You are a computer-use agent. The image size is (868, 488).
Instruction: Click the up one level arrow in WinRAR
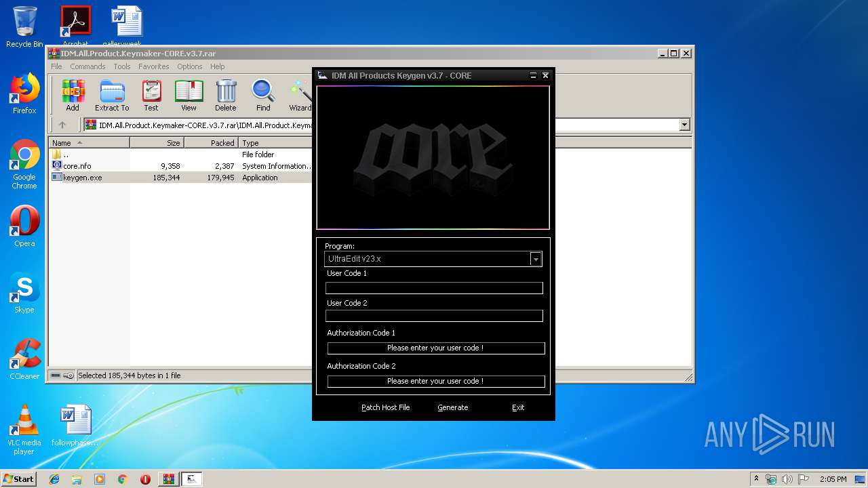(x=62, y=125)
